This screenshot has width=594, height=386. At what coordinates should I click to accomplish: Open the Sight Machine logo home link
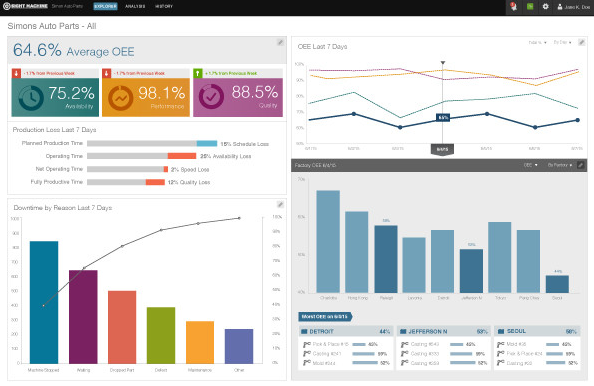point(25,6)
